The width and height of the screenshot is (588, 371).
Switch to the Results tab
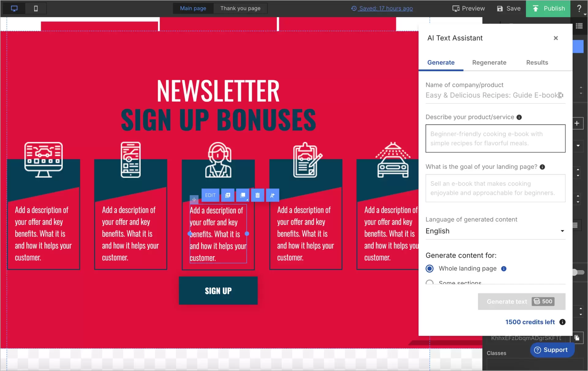click(x=537, y=62)
